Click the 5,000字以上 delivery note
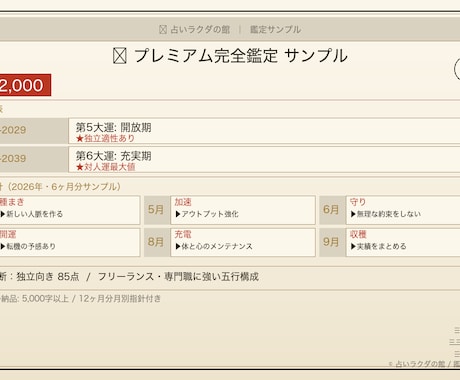 (x=45, y=299)
